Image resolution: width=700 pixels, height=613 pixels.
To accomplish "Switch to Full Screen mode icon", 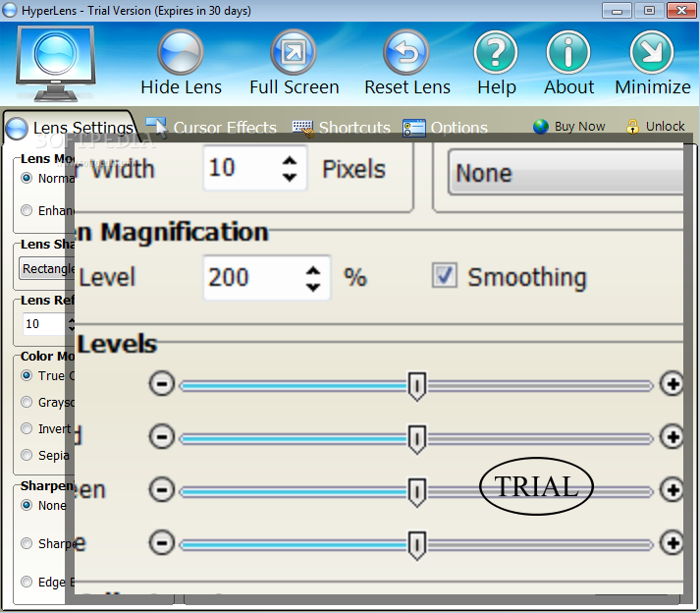I will (x=294, y=52).
